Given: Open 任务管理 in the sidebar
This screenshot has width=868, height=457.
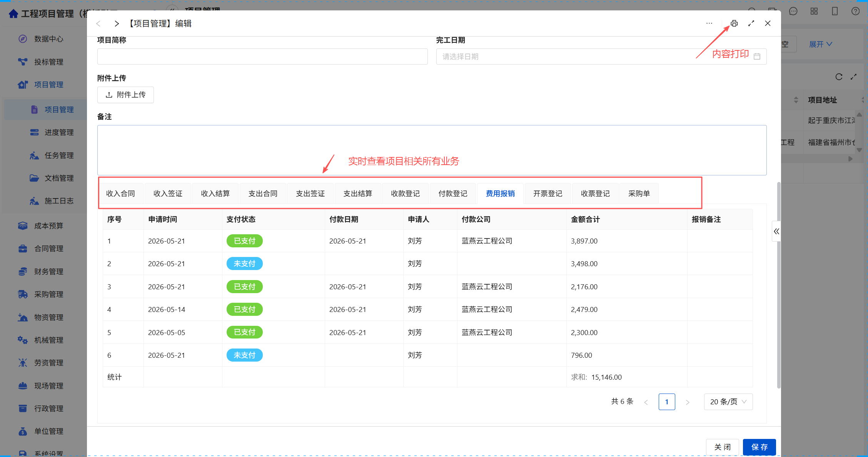Looking at the screenshot, I should [x=59, y=155].
